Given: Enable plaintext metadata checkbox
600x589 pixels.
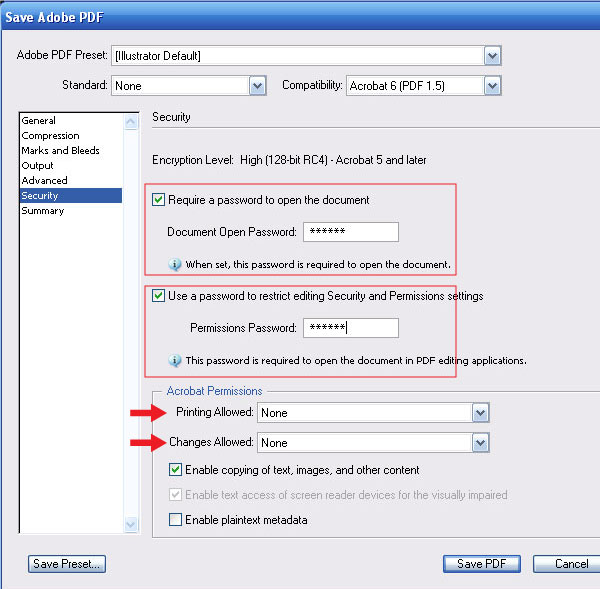Looking at the screenshot, I should pos(176,519).
